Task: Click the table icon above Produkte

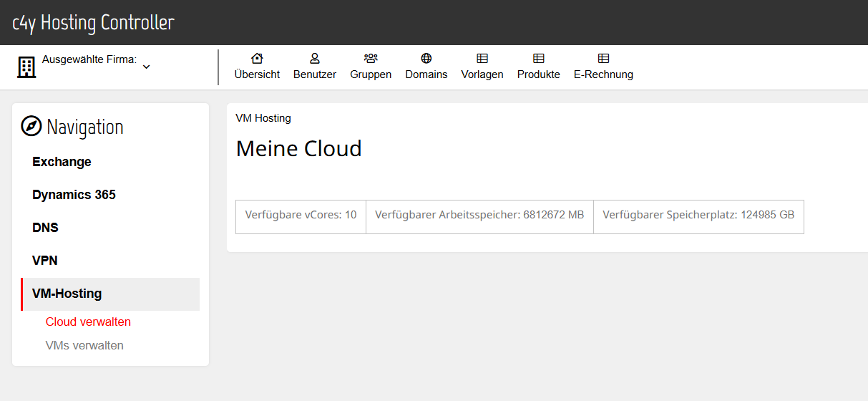Action: [539, 58]
